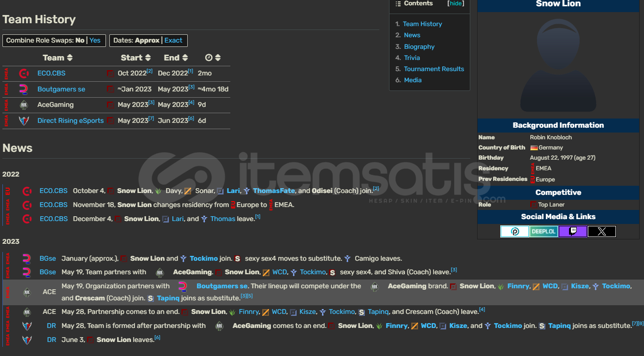The width and height of the screenshot is (644, 356).
Task: Open Direct Rising eSports link in table
Action: click(71, 120)
